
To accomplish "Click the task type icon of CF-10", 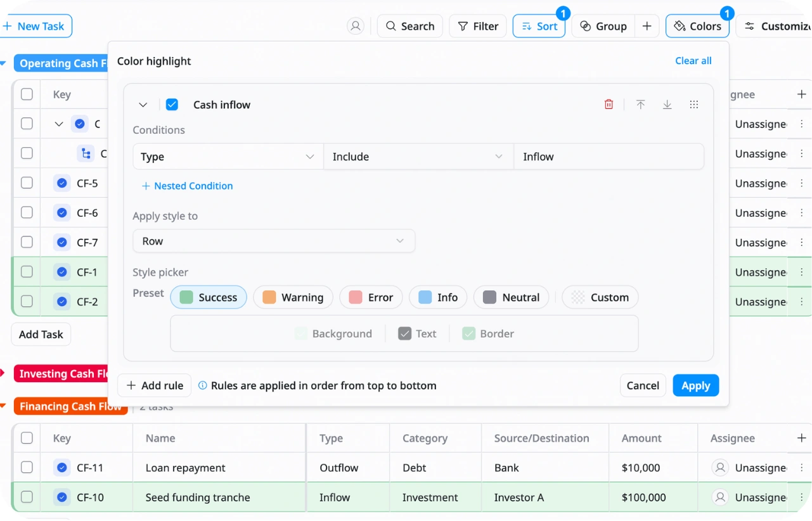I will coord(62,498).
